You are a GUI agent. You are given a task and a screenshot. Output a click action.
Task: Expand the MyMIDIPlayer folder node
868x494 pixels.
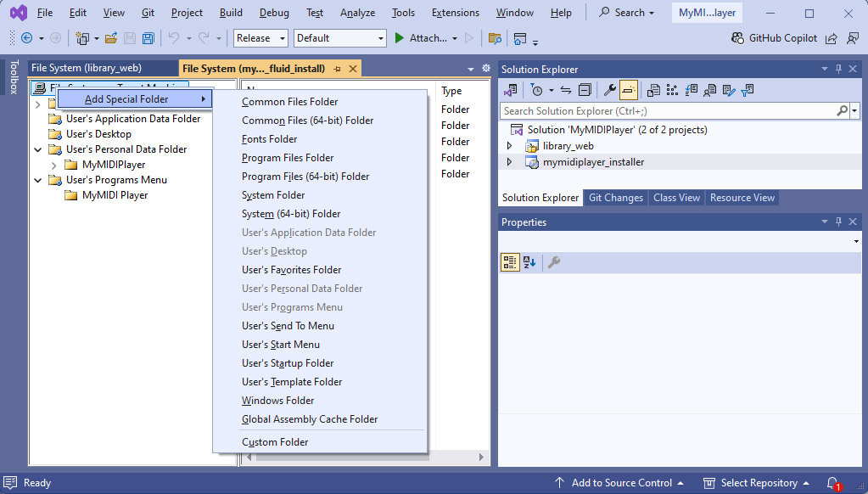tap(53, 165)
